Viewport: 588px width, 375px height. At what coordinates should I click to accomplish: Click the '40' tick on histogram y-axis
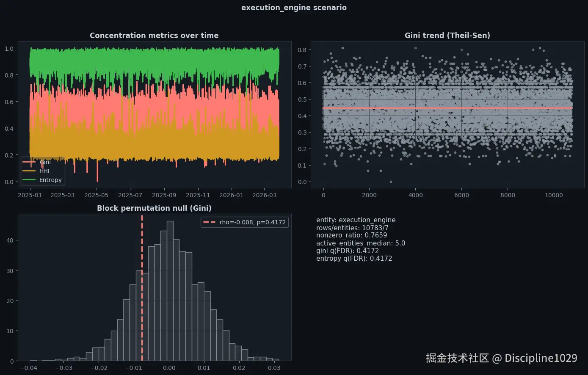coord(9,240)
